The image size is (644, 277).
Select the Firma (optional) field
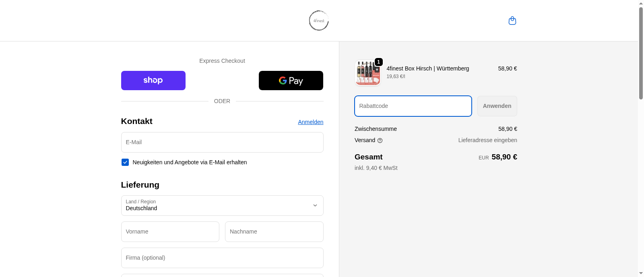pyautogui.click(x=222, y=258)
